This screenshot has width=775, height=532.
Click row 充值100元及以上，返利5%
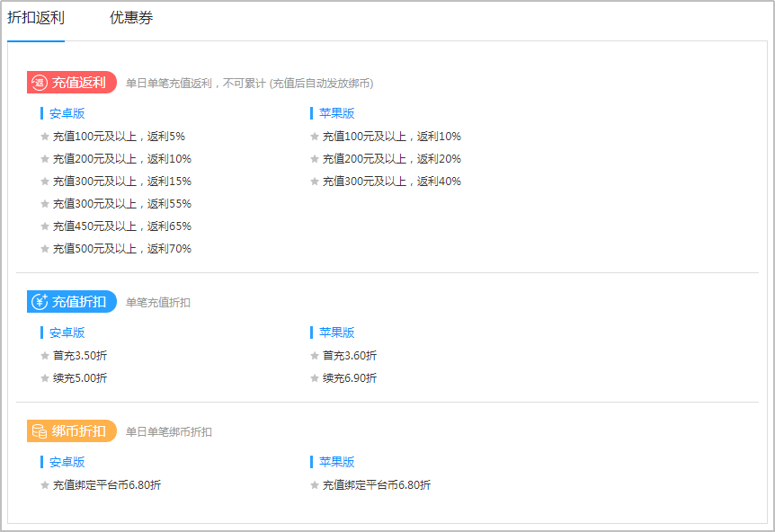click(119, 137)
